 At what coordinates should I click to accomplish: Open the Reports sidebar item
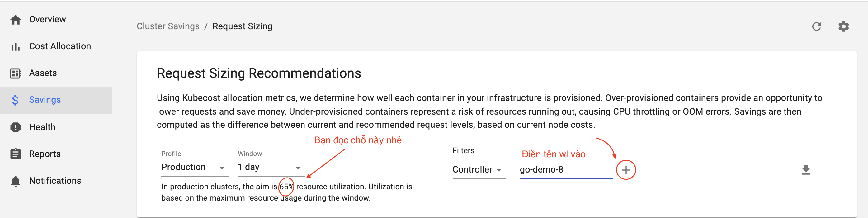[x=56, y=154]
